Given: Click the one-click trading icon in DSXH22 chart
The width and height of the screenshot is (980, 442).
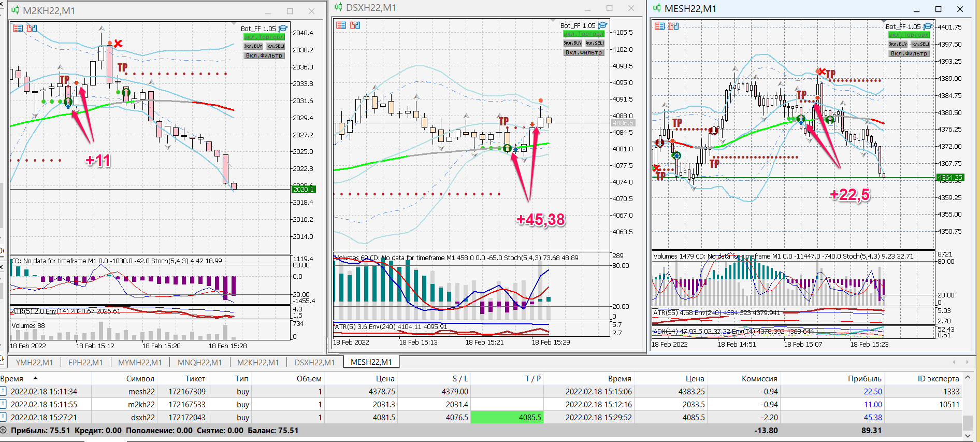Looking at the screenshot, I should [355, 25].
